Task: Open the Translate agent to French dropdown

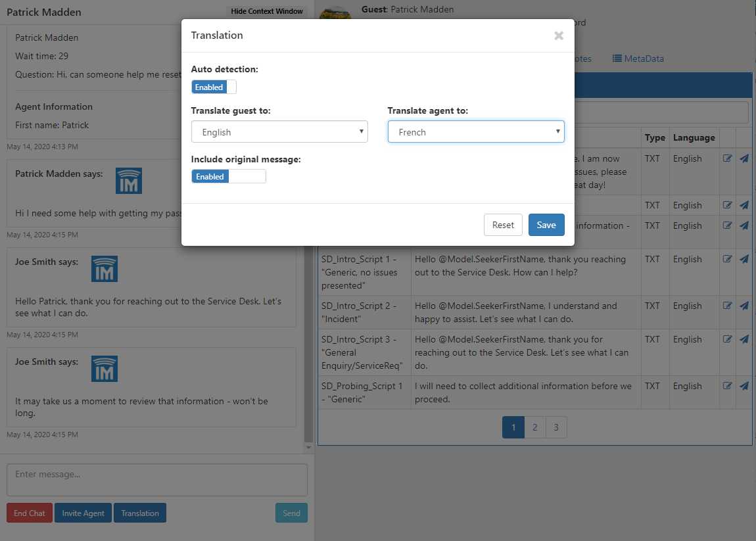Action: coord(476,131)
